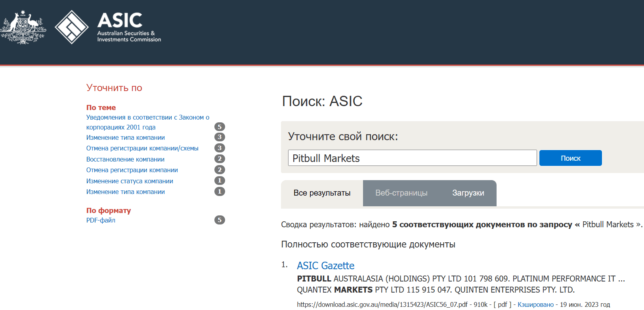Click count badge beside PDF-файл

point(220,220)
